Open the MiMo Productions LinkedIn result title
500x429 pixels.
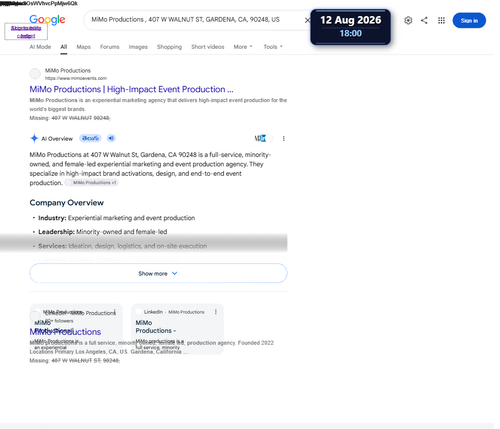65,332
